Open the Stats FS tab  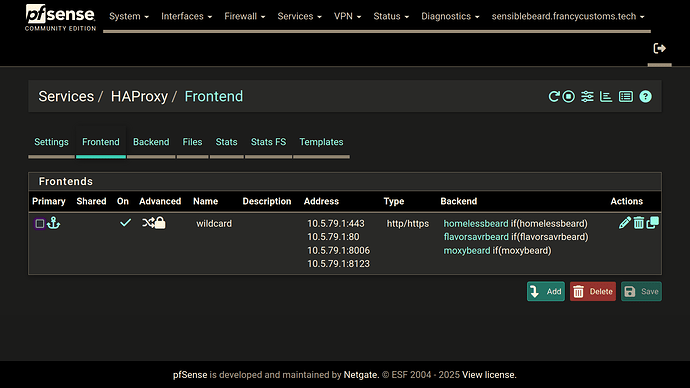[x=268, y=142]
